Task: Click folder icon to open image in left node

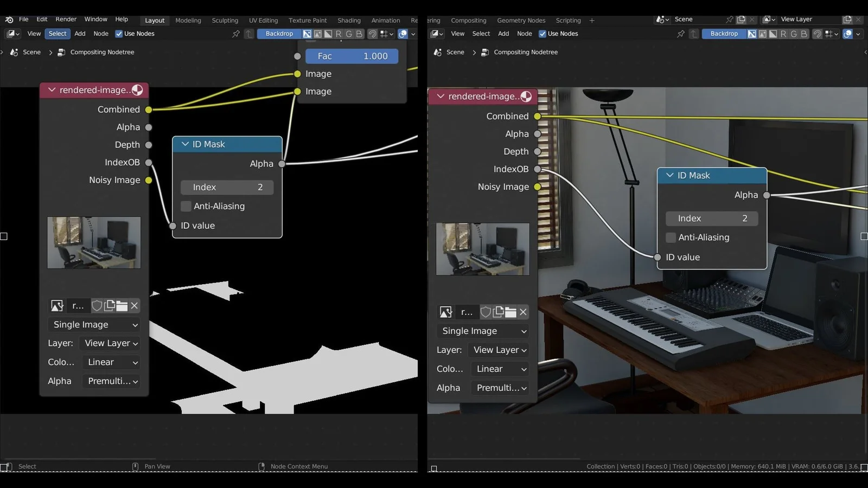Action: (122, 306)
